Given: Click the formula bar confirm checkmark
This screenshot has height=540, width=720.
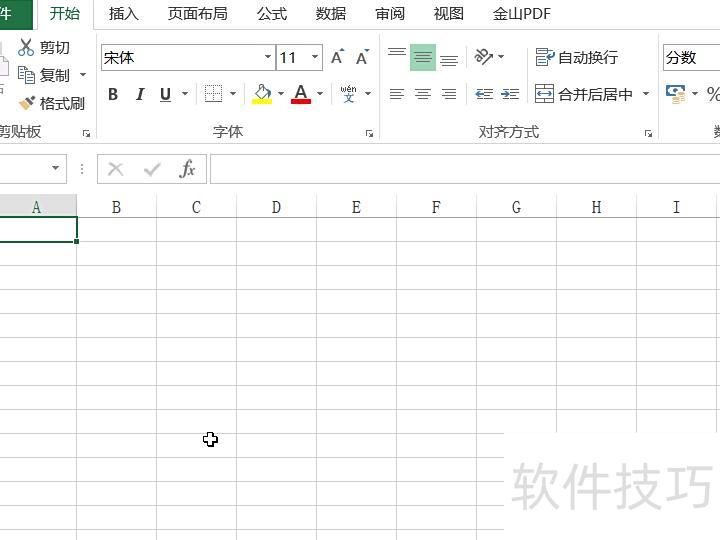Looking at the screenshot, I should tap(152, 169).
